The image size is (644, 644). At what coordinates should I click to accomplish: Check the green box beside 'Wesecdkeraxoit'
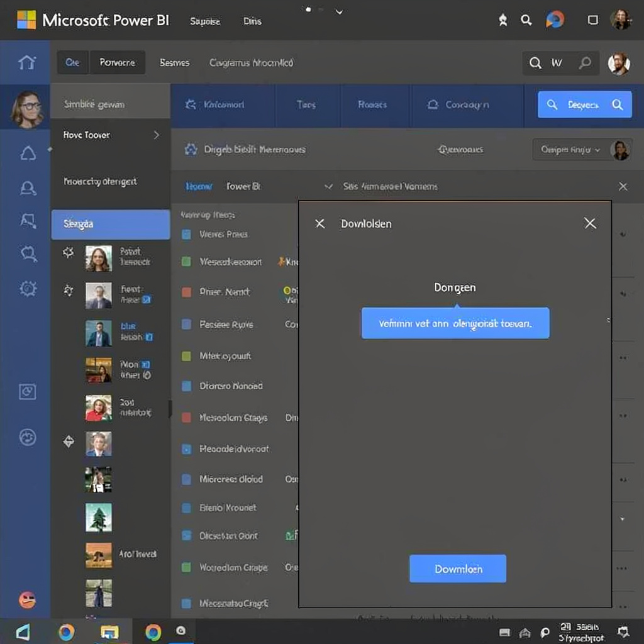pyautogui.click(x=186, y=262)
